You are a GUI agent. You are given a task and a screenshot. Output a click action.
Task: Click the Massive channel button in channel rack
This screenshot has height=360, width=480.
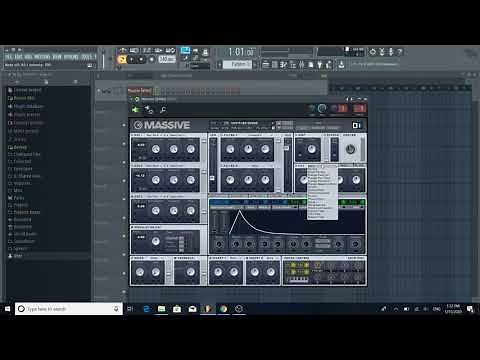coord(140,90)
